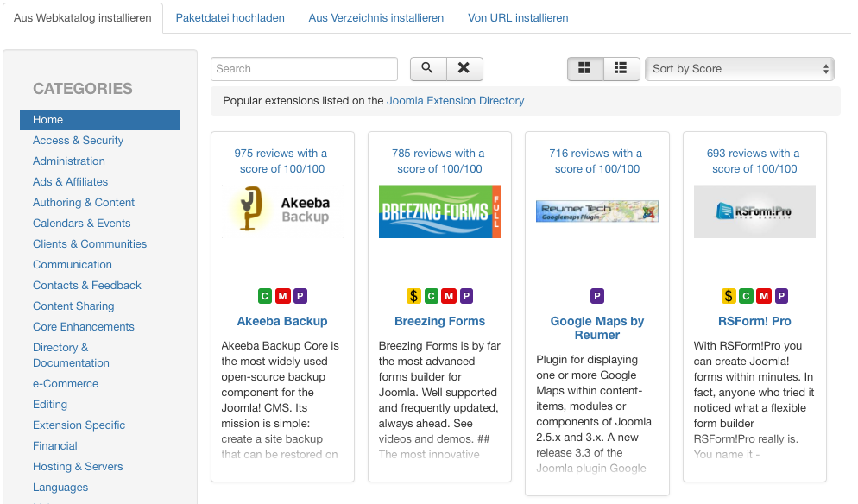Viewport: 858px width, 504px height.
Task: Click green C badge on Breezing Forms
Action: pyautogui.click(x=432, y=296)
